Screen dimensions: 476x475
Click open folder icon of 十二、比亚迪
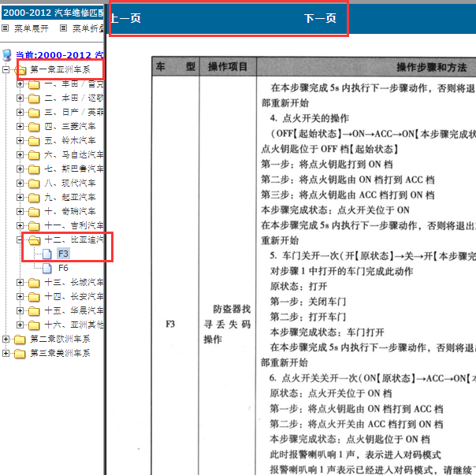35,240
